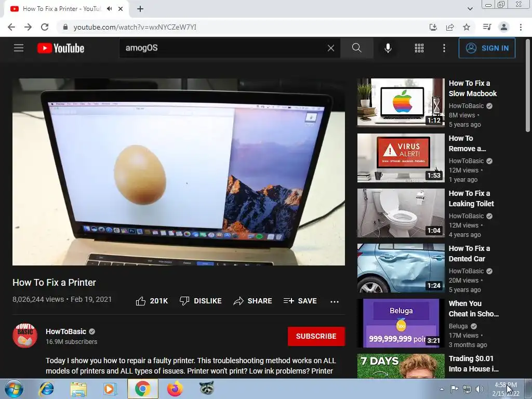Show hidden tray icons arrow
This screenshot has width=532, height=399.
(x=442, y=389)
